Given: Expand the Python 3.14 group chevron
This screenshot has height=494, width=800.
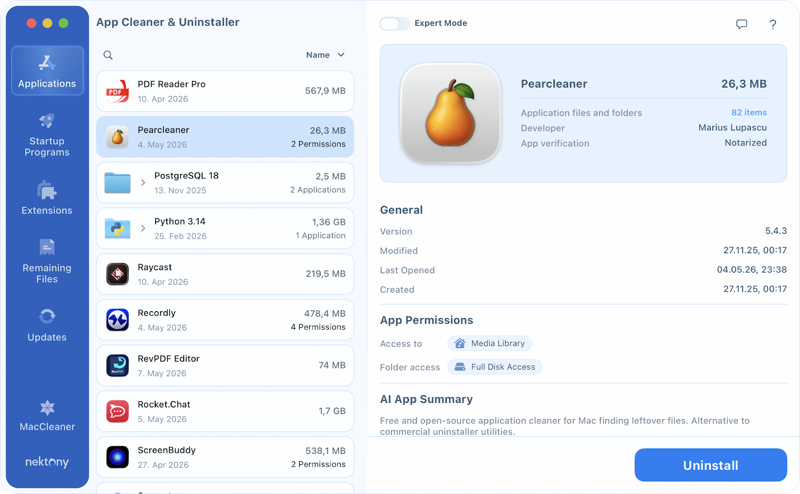Looking at the screenshot, I should click(143, 228).
